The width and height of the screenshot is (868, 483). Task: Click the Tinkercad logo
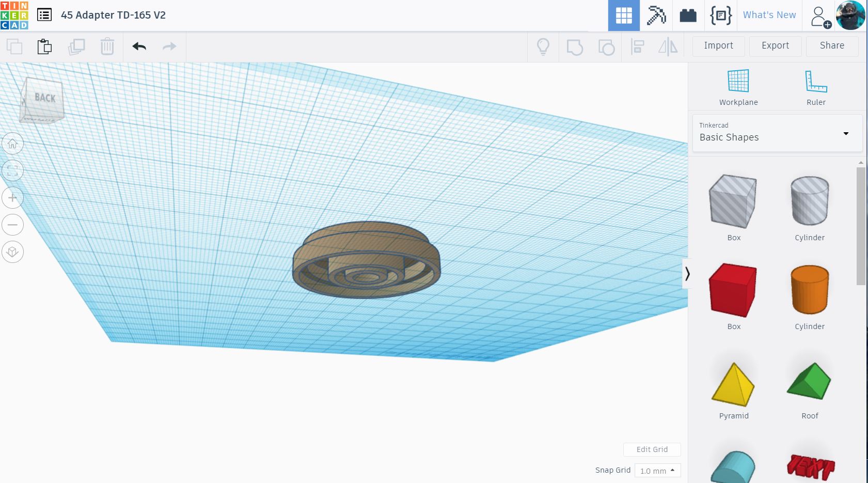[x=14, y=15]
